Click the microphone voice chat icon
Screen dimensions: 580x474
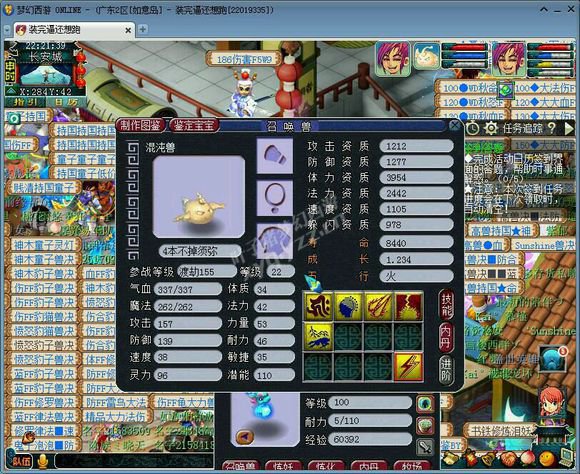(x=42, y=461)
